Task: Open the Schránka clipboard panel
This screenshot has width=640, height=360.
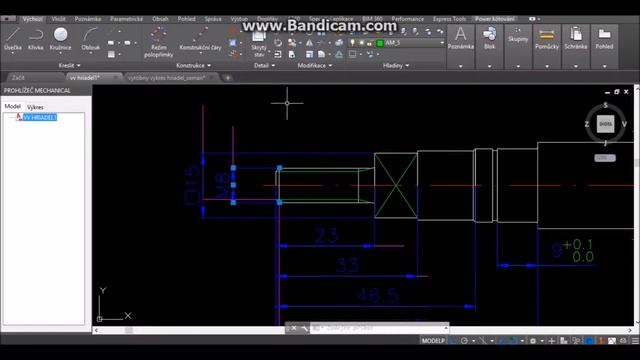Action: [576, 38]
